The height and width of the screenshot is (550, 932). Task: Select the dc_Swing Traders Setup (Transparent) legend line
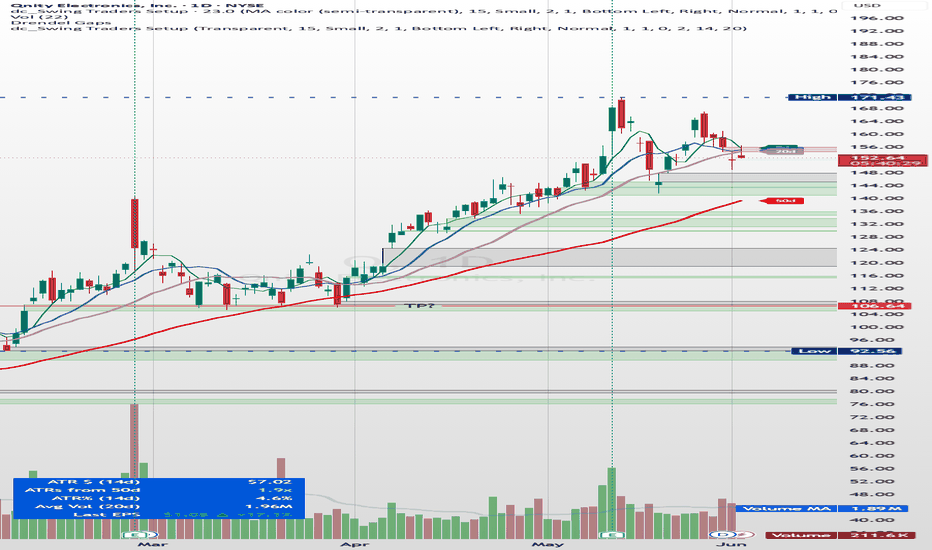[379, 29]
